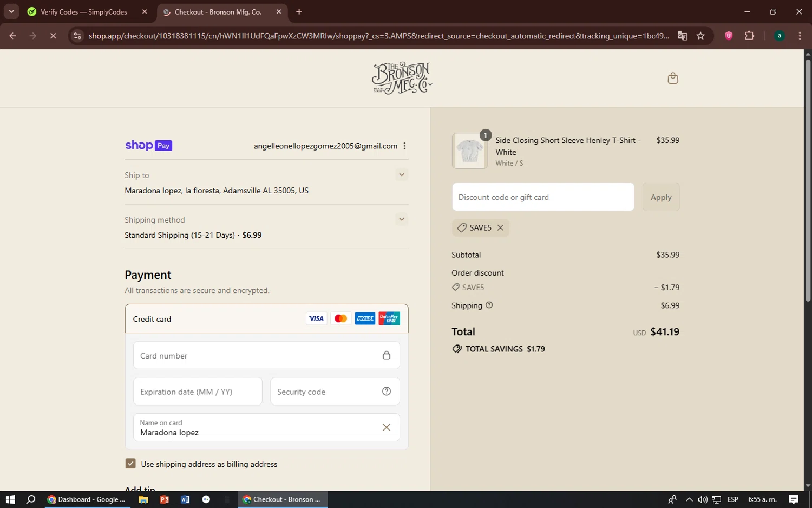The width and height of the screenshot is (812, 508).
Task: Click the Mastercard logo
Action: [x=340, y=318]
